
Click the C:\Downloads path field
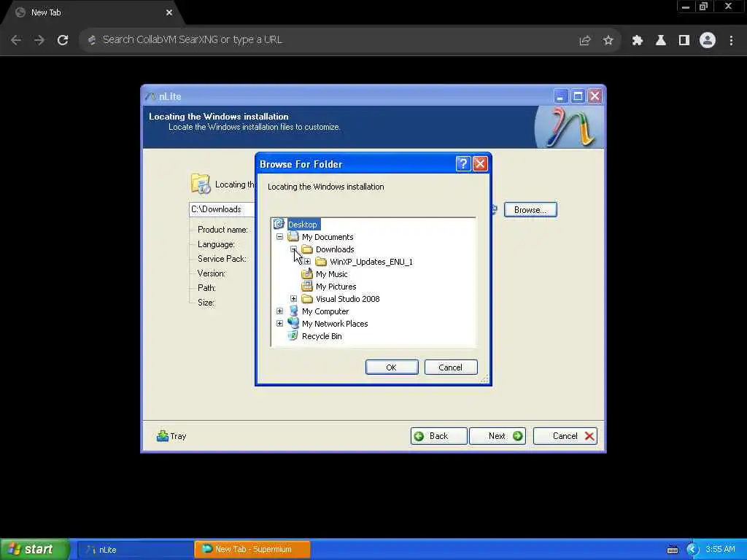click(x=222, y=209)
